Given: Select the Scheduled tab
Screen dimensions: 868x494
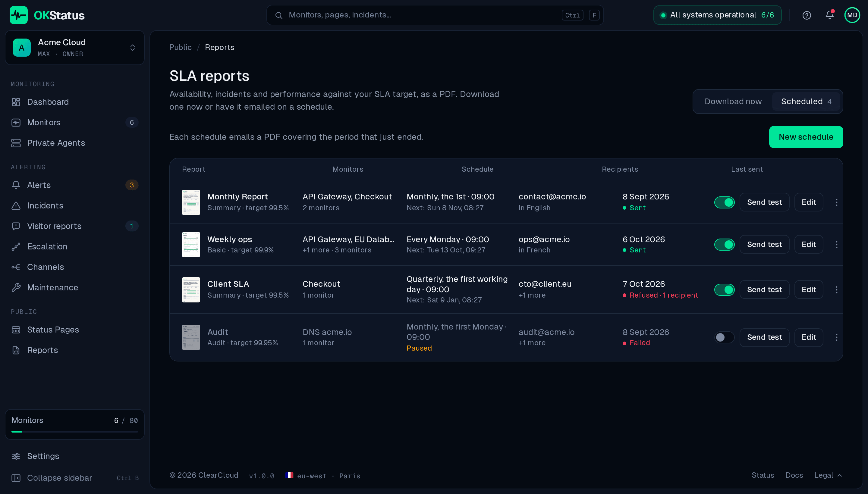Looking at the screenshot, I should click(806, 102).
